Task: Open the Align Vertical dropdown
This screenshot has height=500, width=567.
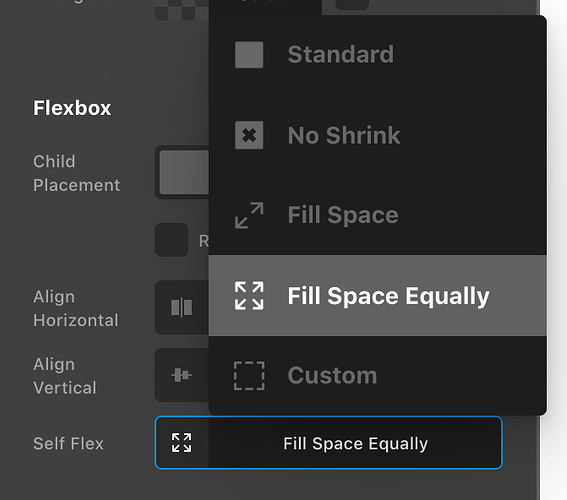Action: (182, 375)
